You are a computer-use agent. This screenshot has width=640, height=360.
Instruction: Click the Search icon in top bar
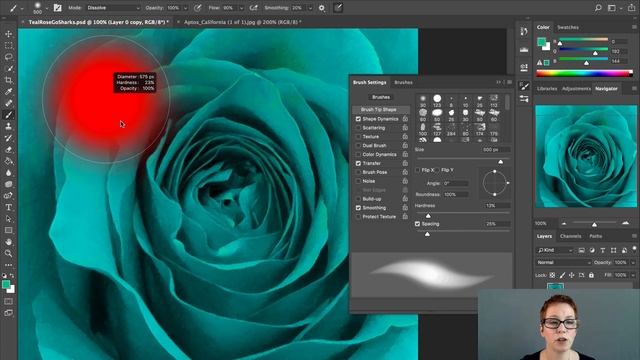point(598,8)
